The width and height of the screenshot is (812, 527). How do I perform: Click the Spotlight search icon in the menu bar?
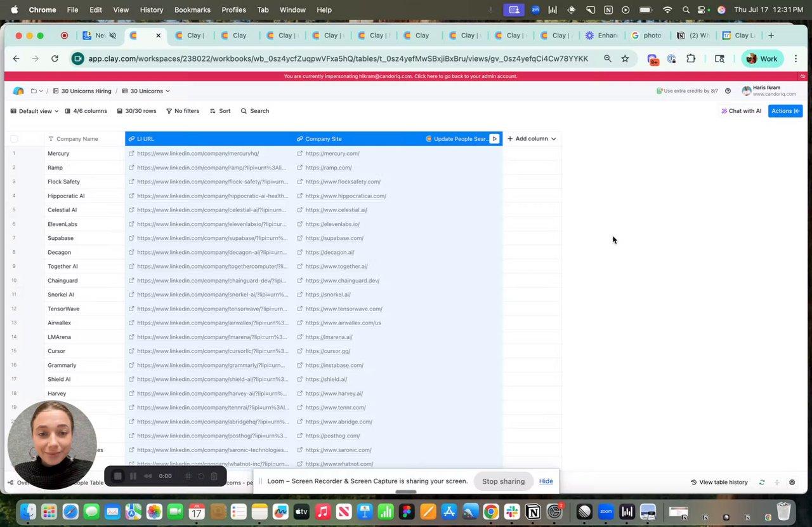point(686,10)
